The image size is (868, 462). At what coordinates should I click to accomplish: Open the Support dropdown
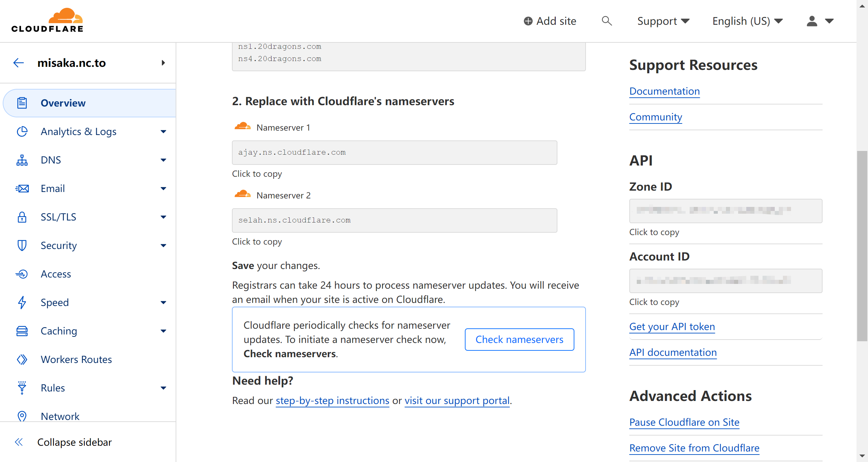tap(663, 21)
